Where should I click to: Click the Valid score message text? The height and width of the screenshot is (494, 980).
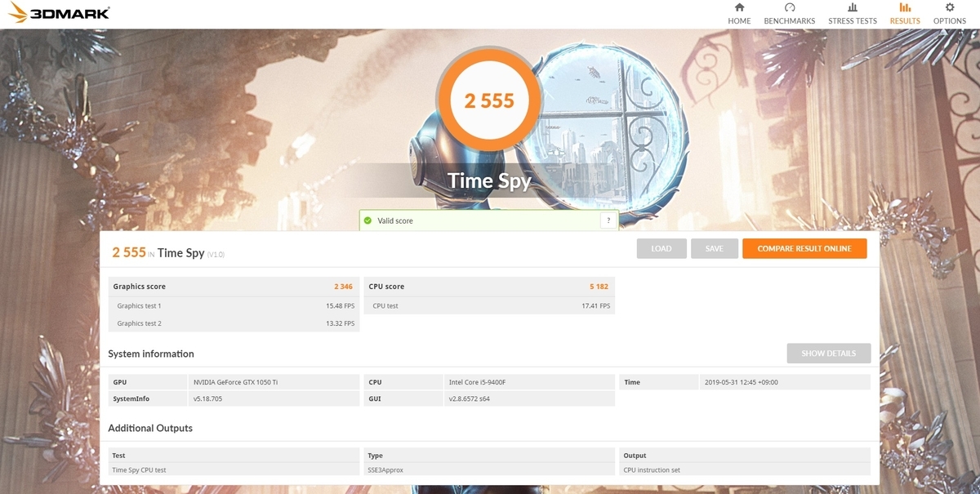point(395,221)
